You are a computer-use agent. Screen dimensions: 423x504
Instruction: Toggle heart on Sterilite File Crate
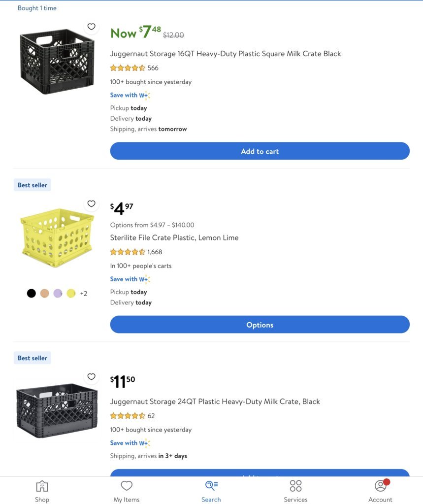[91, 204]
